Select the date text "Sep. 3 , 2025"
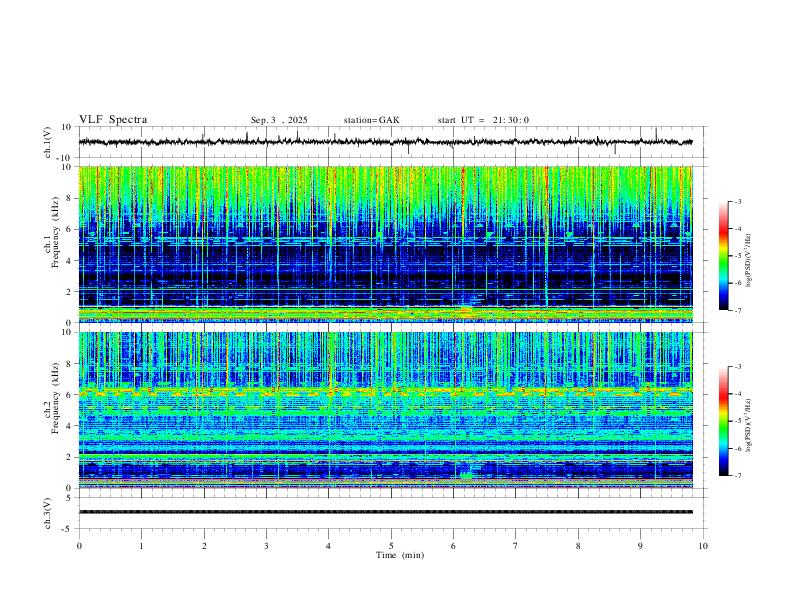This screenshot has width=792, height=612. pyautogui.click(x=279, y=120)
